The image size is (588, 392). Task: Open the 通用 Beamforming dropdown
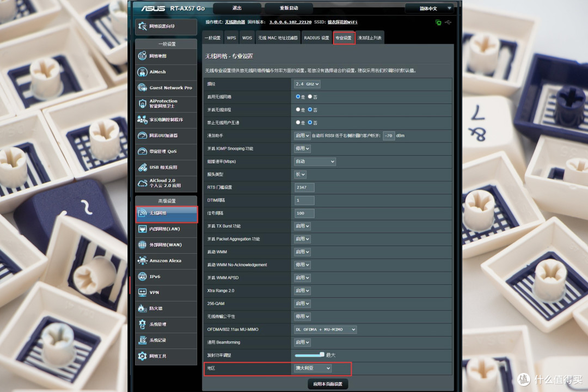click(x=302, y=342)
